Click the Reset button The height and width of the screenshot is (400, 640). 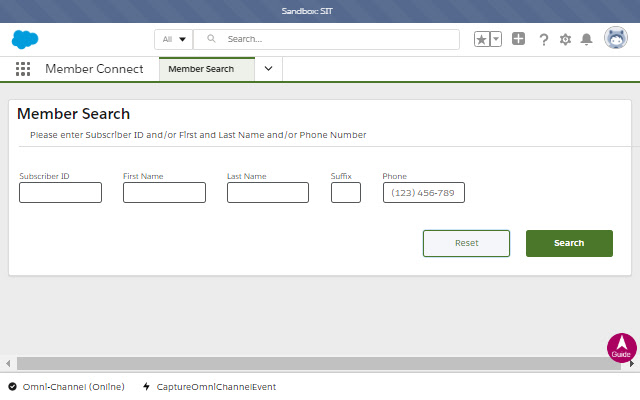[x=467, y=243]
